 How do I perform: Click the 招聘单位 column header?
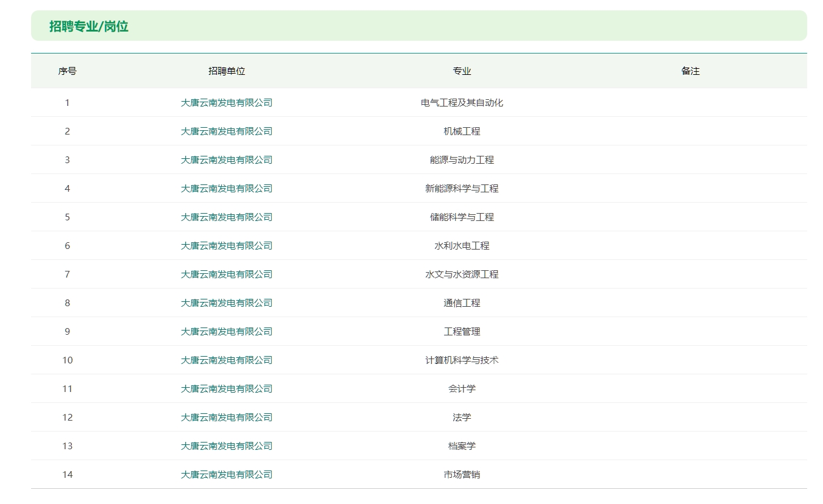226,71
